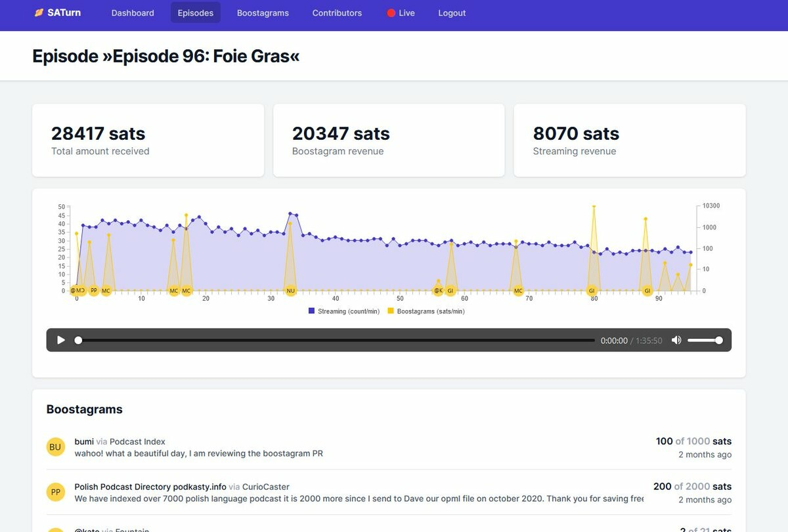
Task: Click the volume slider knob
Action: pyautogui.click(x=719, y=340)
